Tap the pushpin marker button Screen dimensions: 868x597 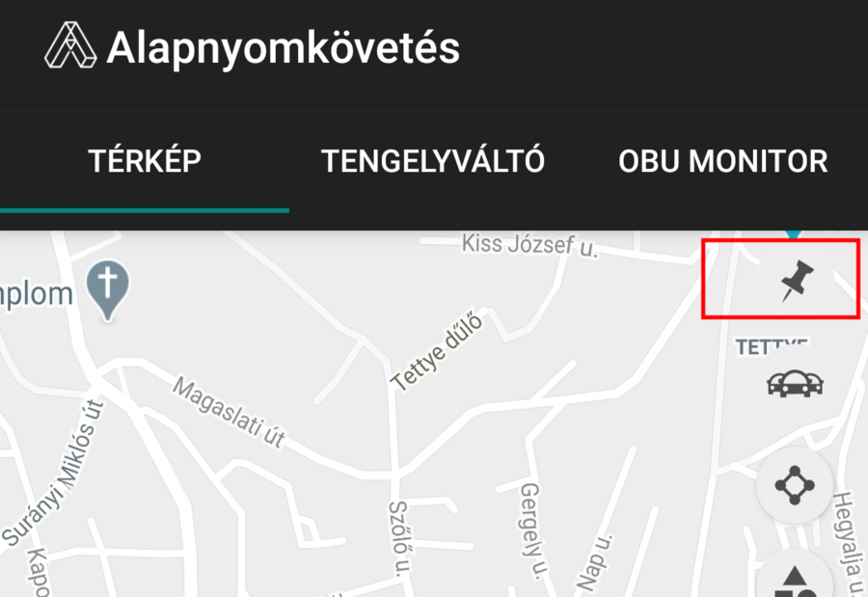coord(795,281)
